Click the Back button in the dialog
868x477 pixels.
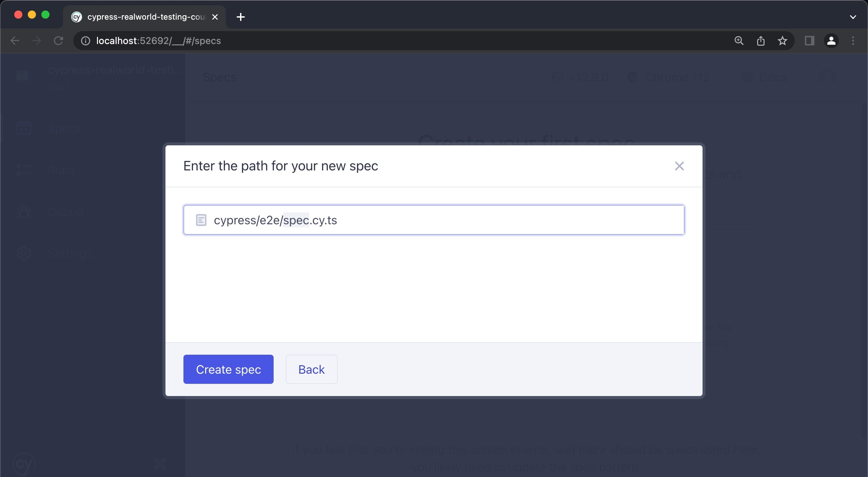(x=311, y=369)
